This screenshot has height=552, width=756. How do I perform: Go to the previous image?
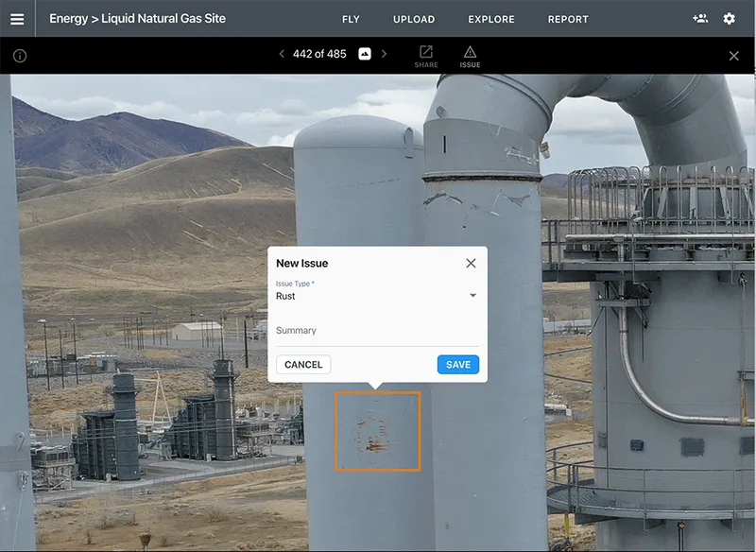(282, 54)
